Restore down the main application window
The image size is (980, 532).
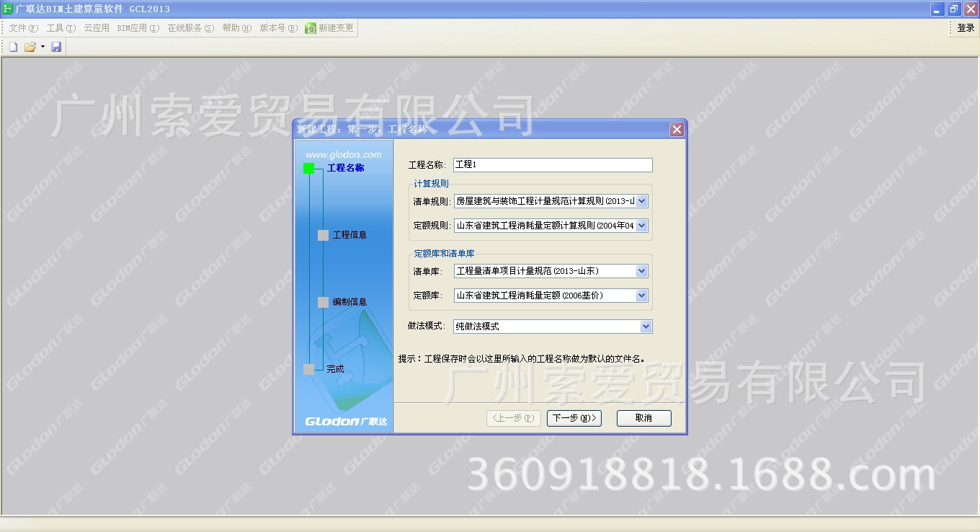(954, 9)
